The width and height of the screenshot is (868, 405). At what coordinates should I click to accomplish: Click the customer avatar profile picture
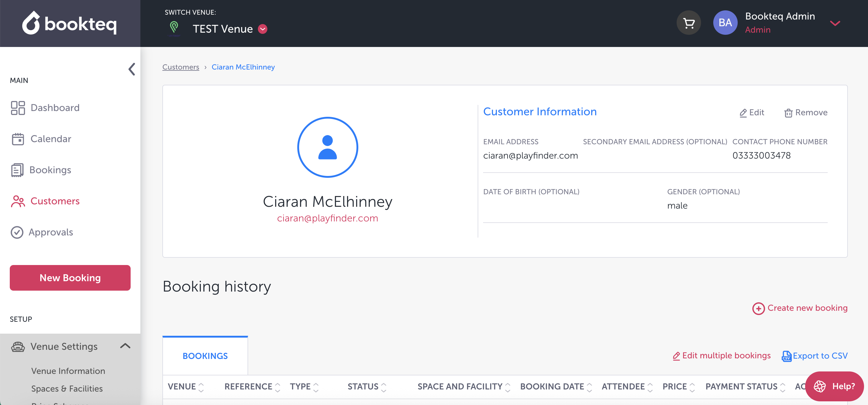(x=327, y=147)
